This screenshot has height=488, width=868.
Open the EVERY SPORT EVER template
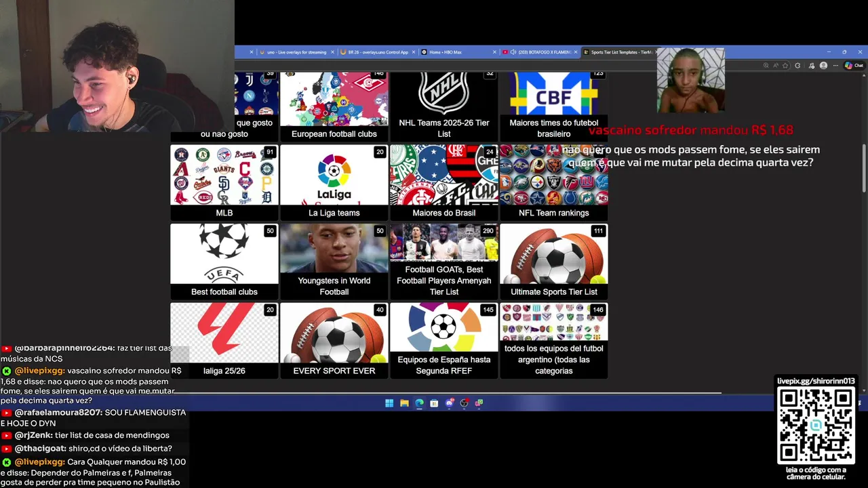tap(334, 340)
